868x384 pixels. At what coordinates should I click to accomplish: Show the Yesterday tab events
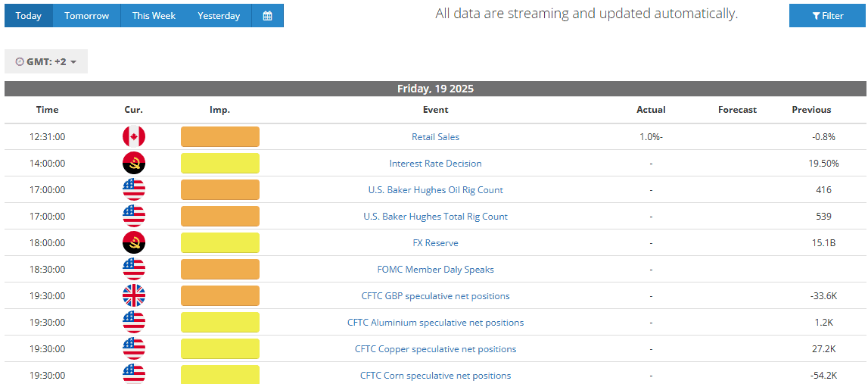coord(219,16)
